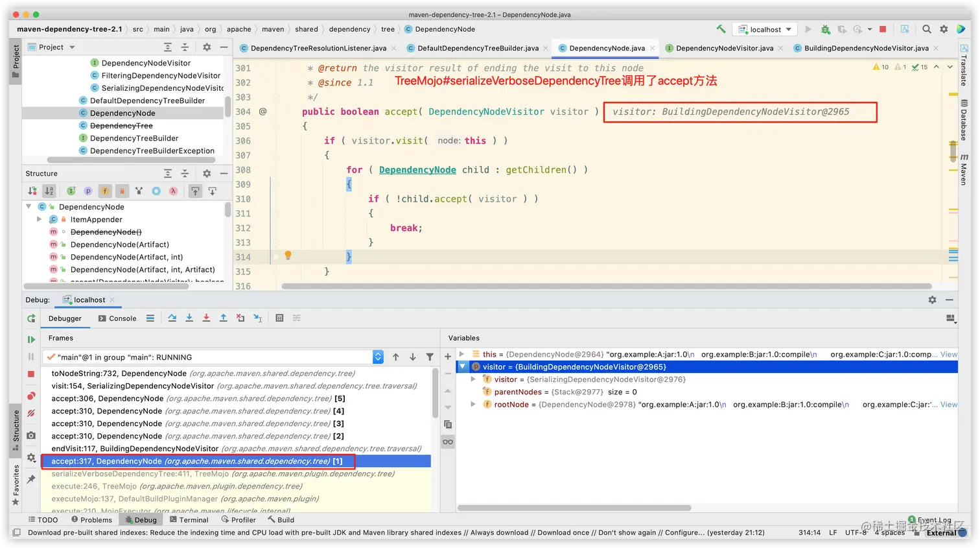Click the Translate document icon in the top toolbar

pyautogui.click(x=904, y=29)
